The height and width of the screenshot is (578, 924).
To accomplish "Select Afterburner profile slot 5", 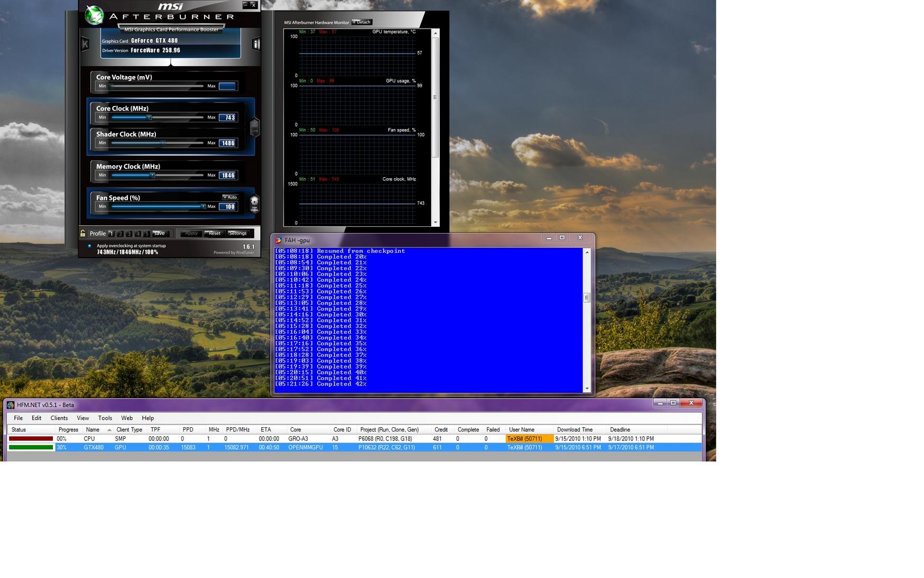I will coord(146,233).
